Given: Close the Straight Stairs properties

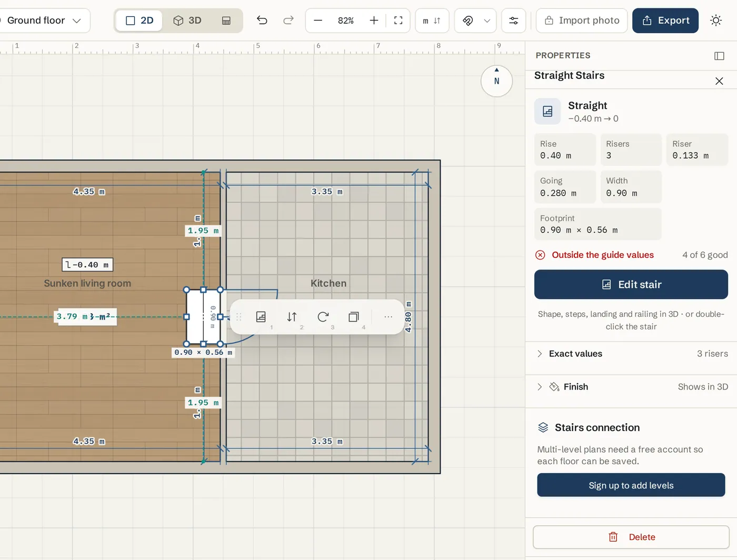Looking at the screenshot, I should pyautogui.click(x=719, y=81).
